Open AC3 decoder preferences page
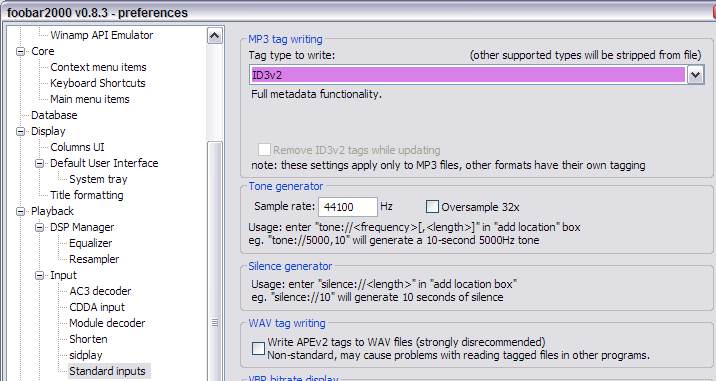 pyautogui.click(x=100, y=291)
